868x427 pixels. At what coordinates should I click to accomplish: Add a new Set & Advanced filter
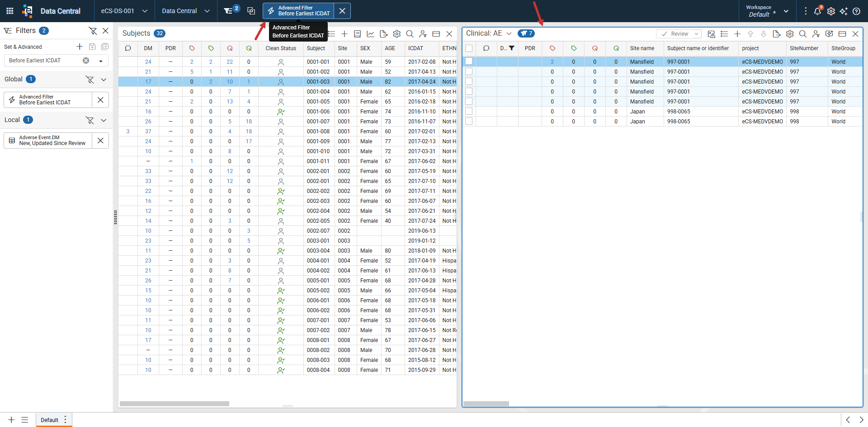pos(80,47)
